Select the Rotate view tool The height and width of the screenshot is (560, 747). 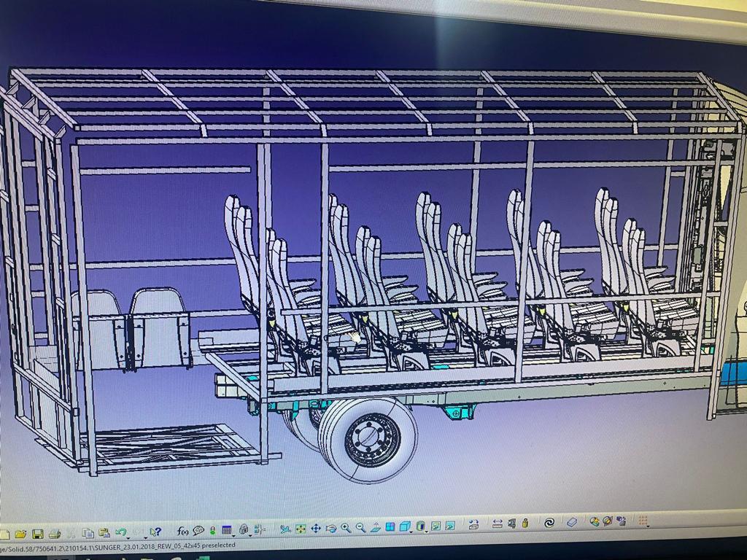(x=330, y=529)
